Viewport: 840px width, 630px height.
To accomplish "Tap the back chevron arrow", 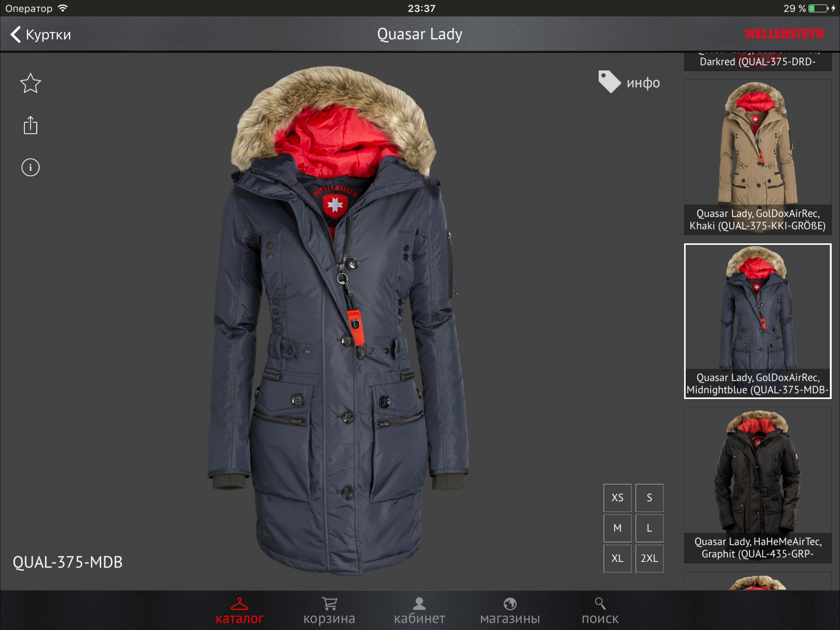I will coord(16,34).
